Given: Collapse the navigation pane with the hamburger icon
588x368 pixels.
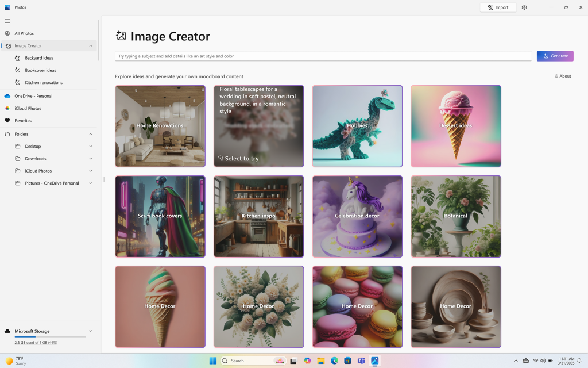Looking at the screenshot, I should (7, 21).
